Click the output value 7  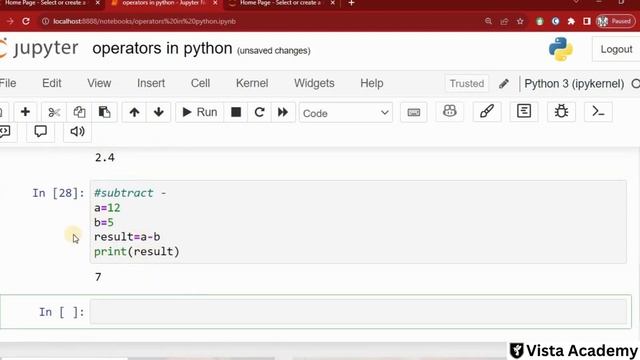(98, 277)
